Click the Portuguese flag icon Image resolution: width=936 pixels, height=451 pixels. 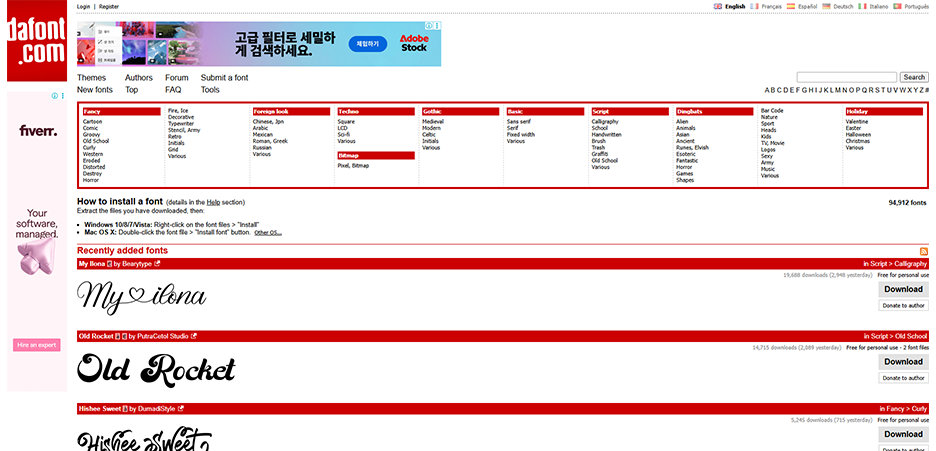coord(897,6)
